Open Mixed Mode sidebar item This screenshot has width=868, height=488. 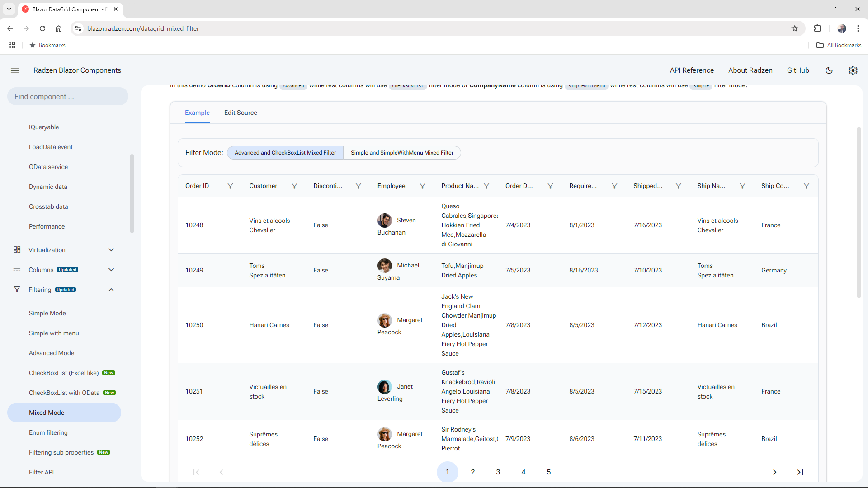64,413
